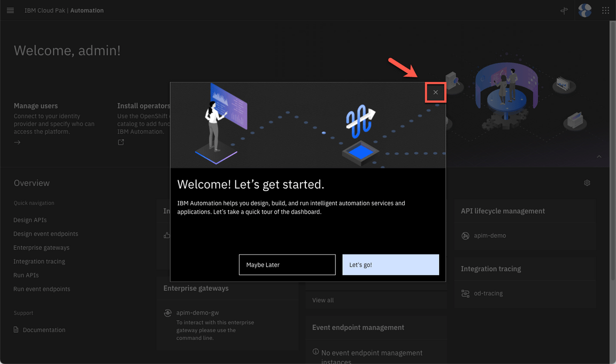This screenshot has height=364, width=616.
Task: Open the user profile avatar
Action: point(585,10)
